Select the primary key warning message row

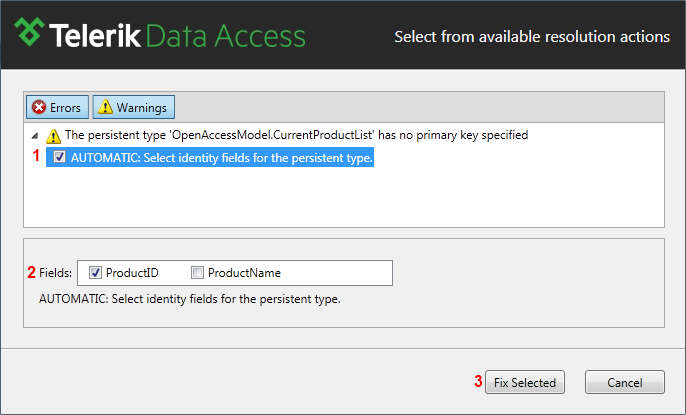287,135
